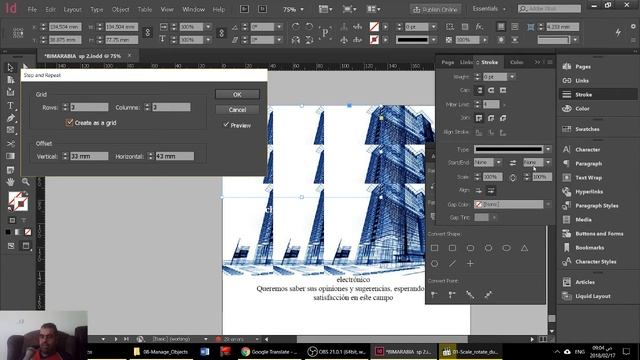
Task: Convert shape to ellipse
Action: click(507, 248)
